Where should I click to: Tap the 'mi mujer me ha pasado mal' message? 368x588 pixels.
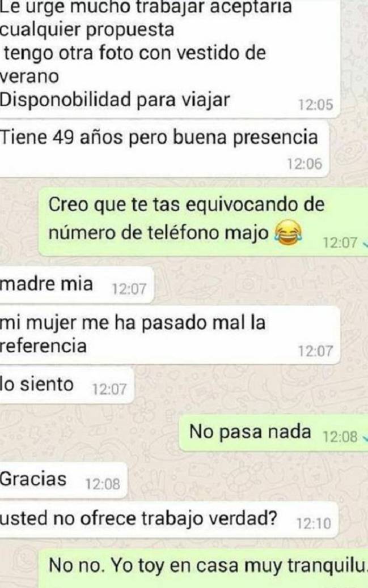coord(170,335)
